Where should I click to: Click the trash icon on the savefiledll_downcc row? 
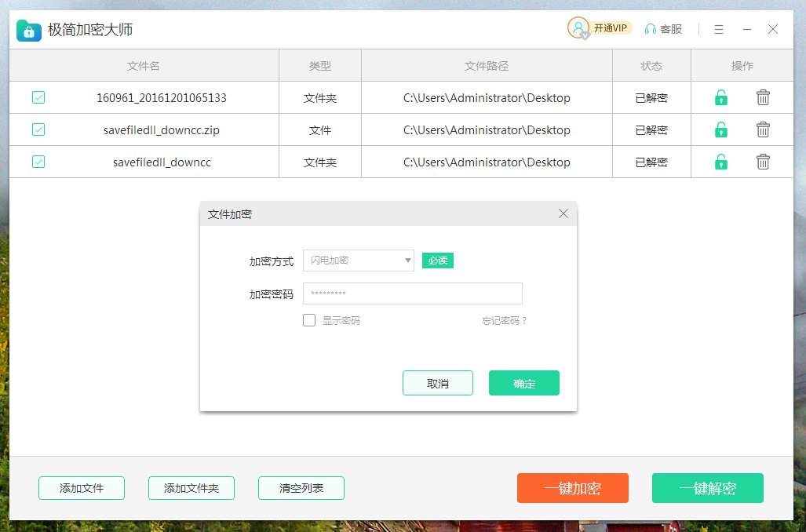(763, 162)
